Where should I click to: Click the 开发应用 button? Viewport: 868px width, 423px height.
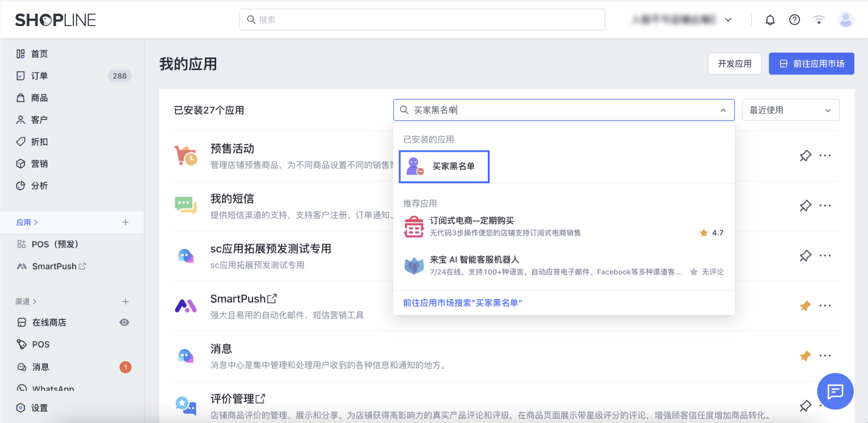(734, 63)
